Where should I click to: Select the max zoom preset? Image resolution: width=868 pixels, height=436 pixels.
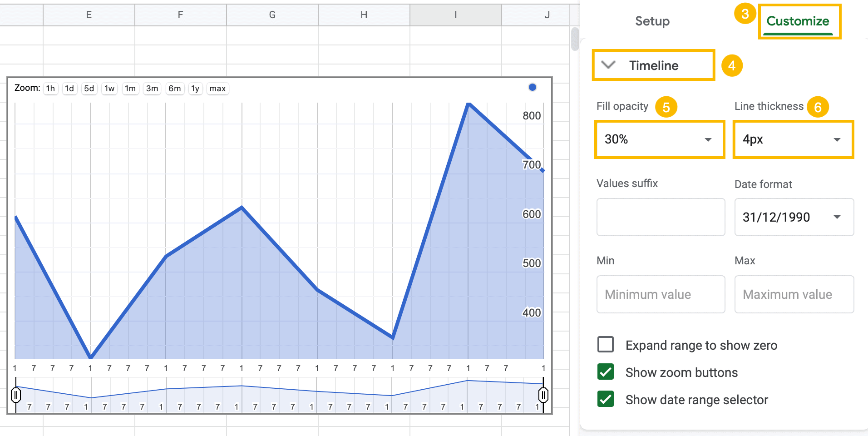pyautogui.click(x=217, y=89)
